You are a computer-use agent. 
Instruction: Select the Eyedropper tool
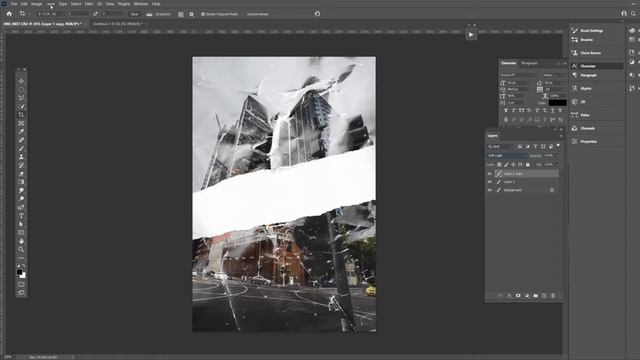(21, 131)
